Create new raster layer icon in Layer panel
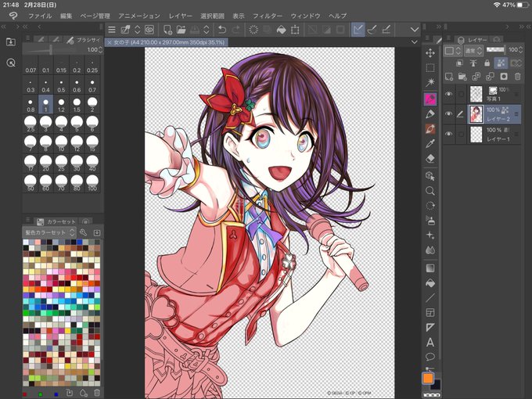532x399 pixels. click(449, 77)
